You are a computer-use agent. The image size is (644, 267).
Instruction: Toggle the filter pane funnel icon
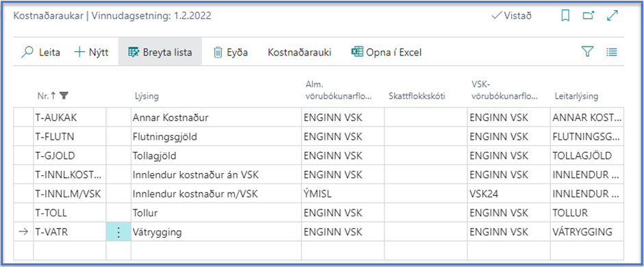(588, 52)
